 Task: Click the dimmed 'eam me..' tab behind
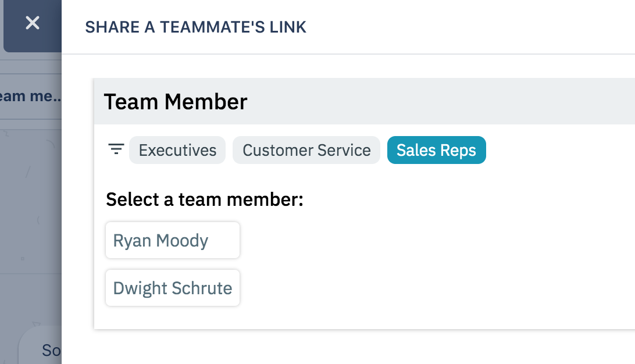(29, 96)
